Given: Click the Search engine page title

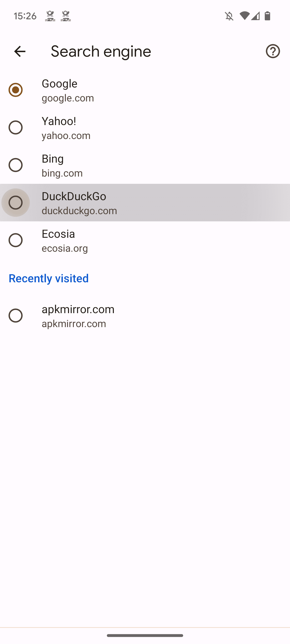Looking at the screenshot, I should click(101, 51).
